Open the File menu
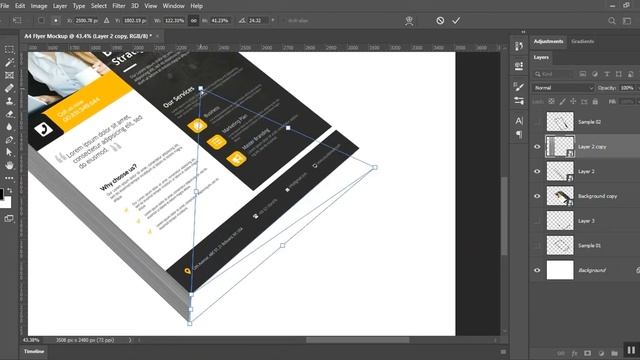The image size is (640, 360). [x=4, y=6]
